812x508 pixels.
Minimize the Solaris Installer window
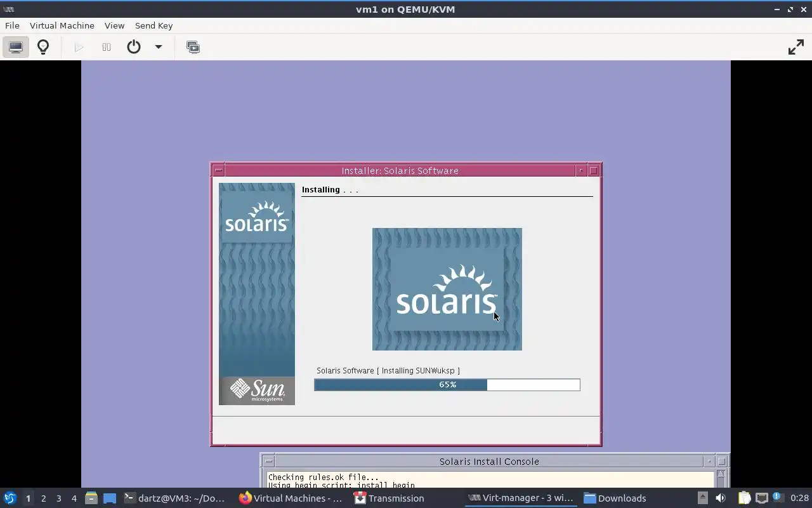pyautogui.click(x=580, y=170)
